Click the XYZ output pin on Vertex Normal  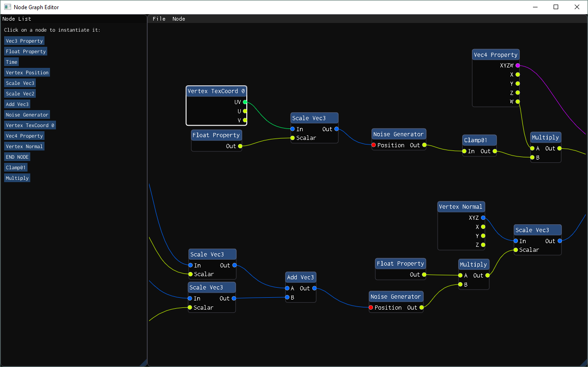[483, 217]
